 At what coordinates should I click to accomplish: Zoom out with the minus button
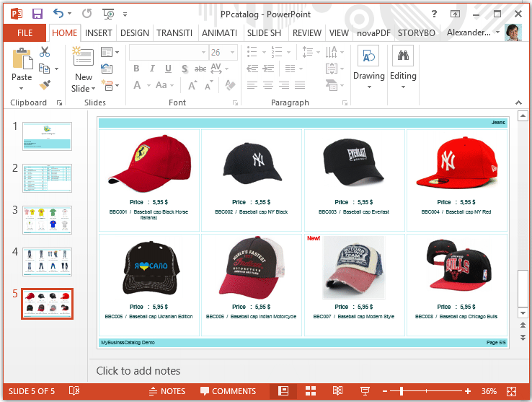pos(385,391)
